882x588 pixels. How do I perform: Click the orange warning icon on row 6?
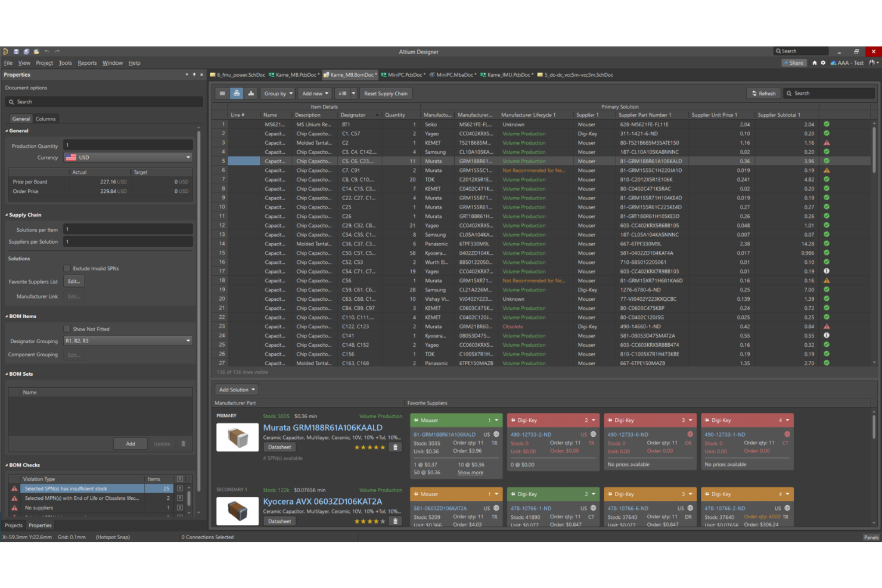(827, 170)
